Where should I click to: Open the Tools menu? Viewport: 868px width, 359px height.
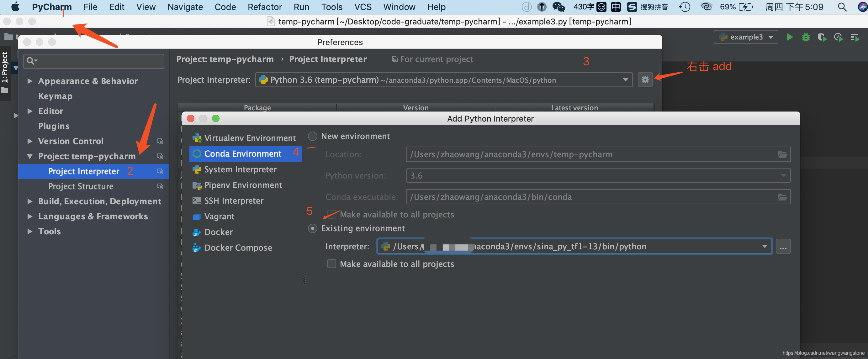[x=331, y=7]
